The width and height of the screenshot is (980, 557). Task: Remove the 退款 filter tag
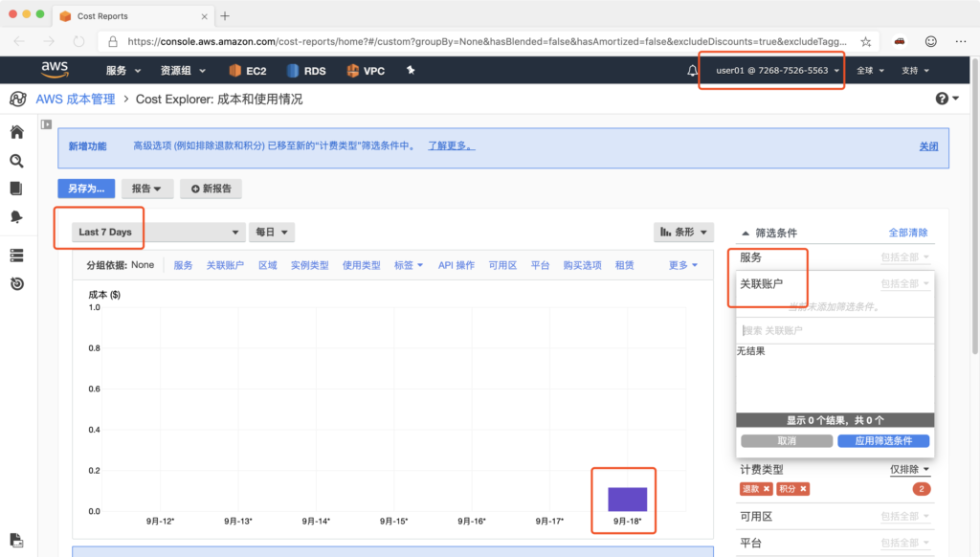tap(767, 489)
